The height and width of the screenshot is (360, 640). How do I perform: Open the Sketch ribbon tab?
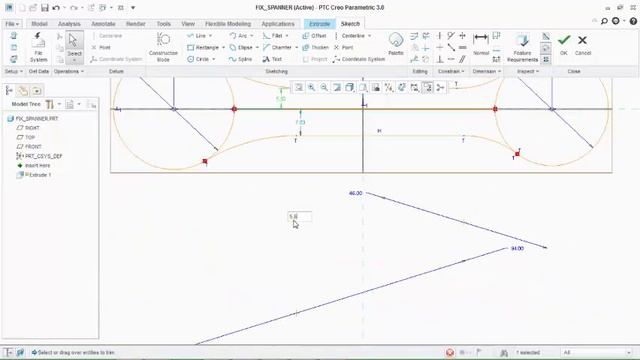point(350,24)
